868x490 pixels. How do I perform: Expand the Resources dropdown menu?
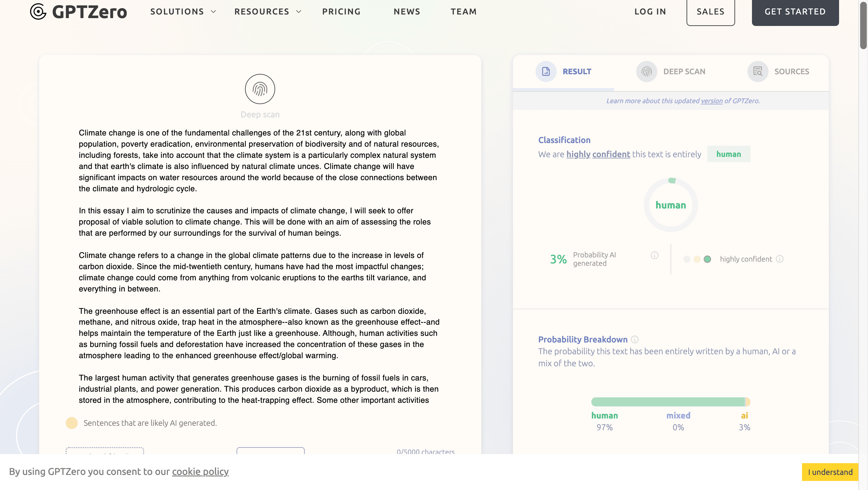tap(268, 11)
